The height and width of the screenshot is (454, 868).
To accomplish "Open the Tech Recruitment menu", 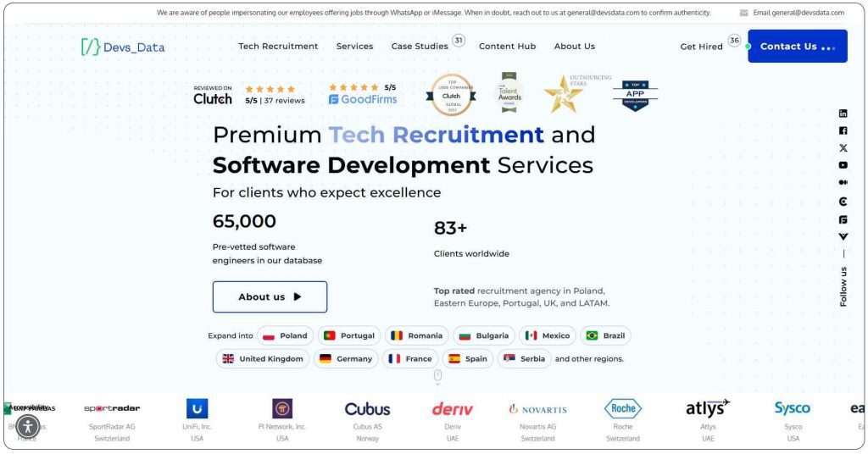I will point(278,47).
